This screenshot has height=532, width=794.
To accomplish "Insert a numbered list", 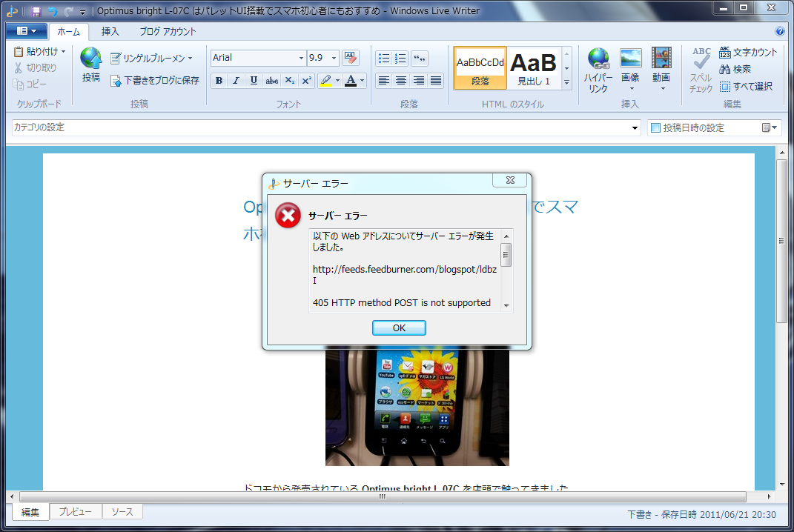I will (x=400, y=59).
